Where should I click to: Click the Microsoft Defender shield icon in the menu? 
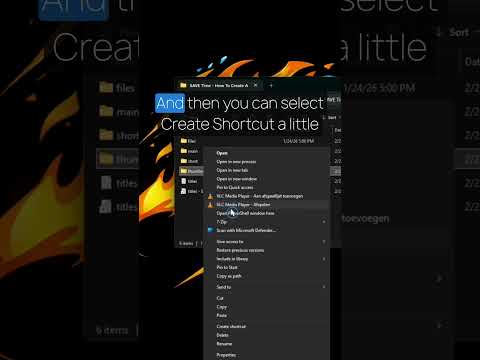tap(210, 230)
